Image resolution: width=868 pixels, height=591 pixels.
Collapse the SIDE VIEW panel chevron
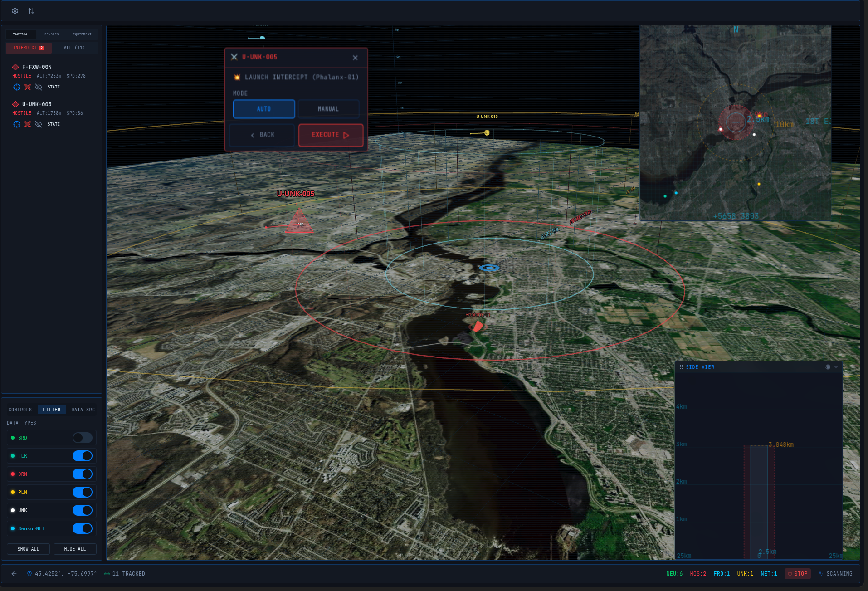pos(836,367)
